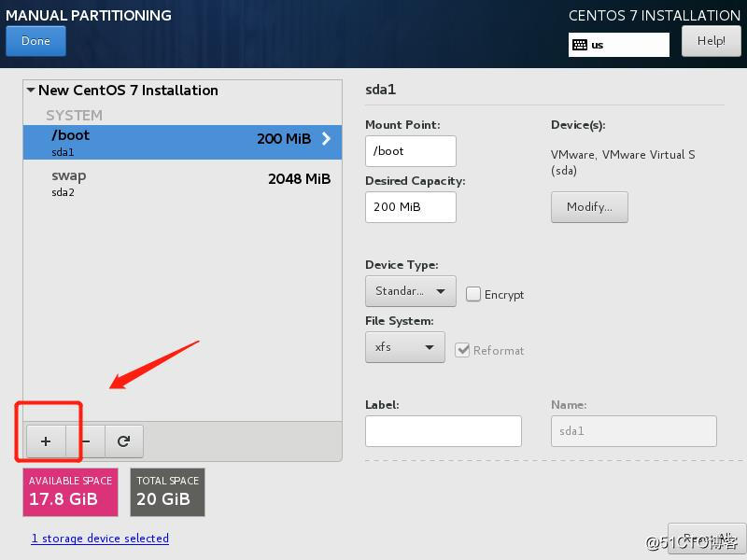Collapse the New CentOS 7 Installation tree
Screen dimensions: 747x560
[x=31, y=90]
